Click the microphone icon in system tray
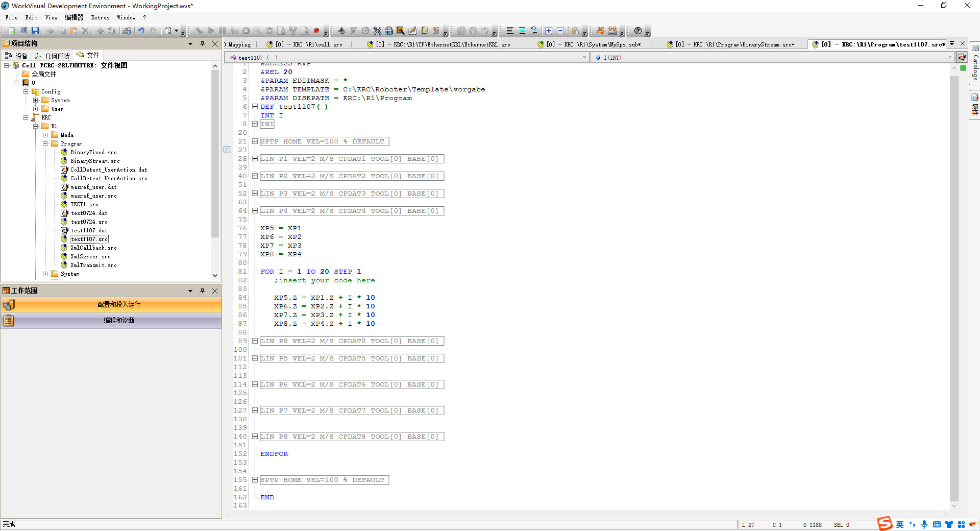 pyautogui.click(x=924, y=524)
